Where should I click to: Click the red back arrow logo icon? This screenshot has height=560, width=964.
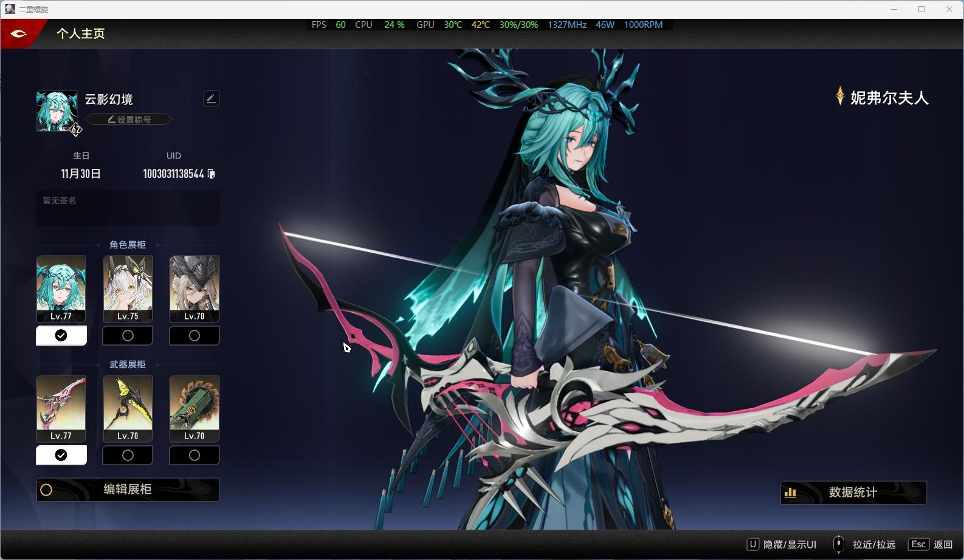pyautogui.click(x=19, y=33)
